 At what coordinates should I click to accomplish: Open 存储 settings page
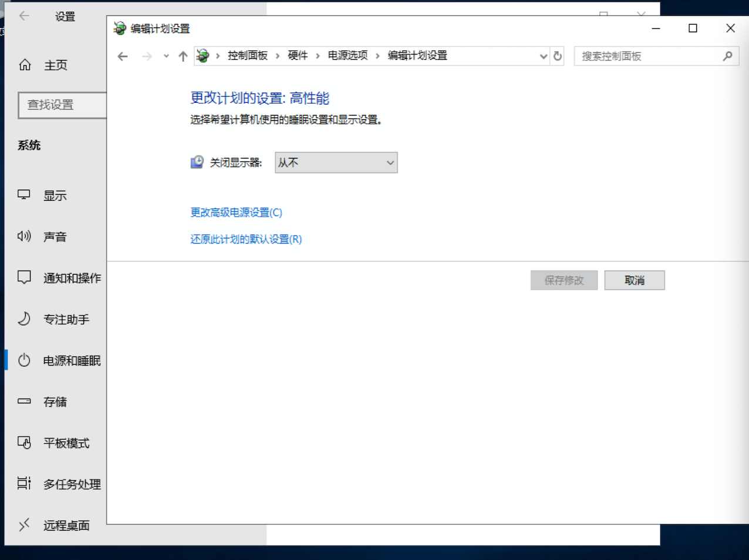point(56,402)
